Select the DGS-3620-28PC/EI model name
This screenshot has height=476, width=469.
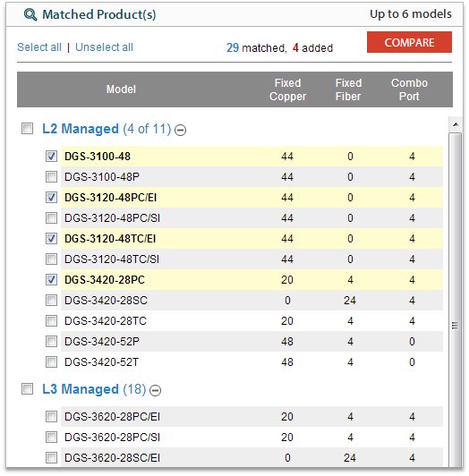point(112,417)
